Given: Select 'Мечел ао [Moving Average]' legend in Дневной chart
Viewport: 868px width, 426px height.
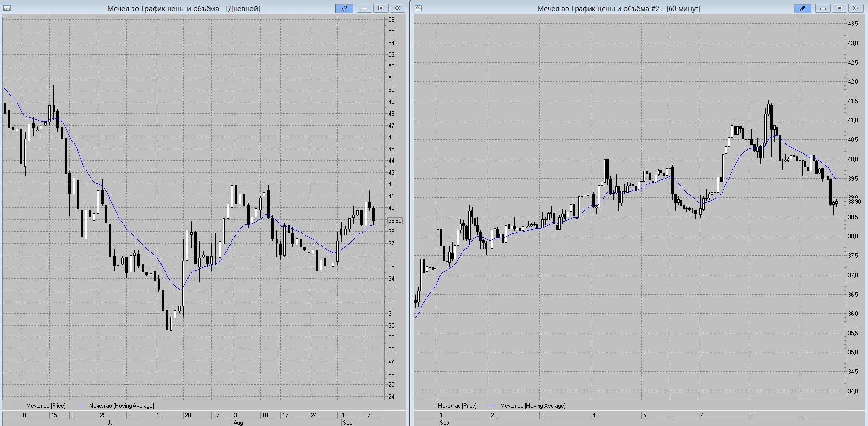Looking at the screenshot, I should (x=121, y=406).
